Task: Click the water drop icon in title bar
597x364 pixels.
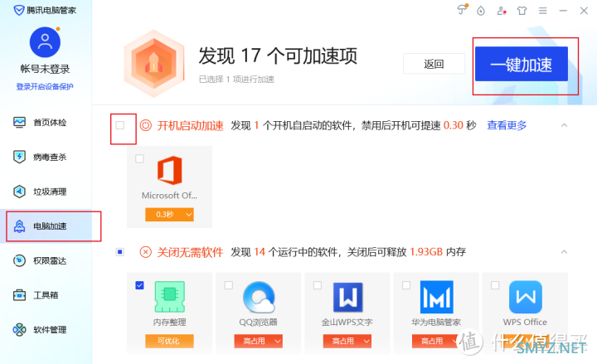Action: click(481, 11)
